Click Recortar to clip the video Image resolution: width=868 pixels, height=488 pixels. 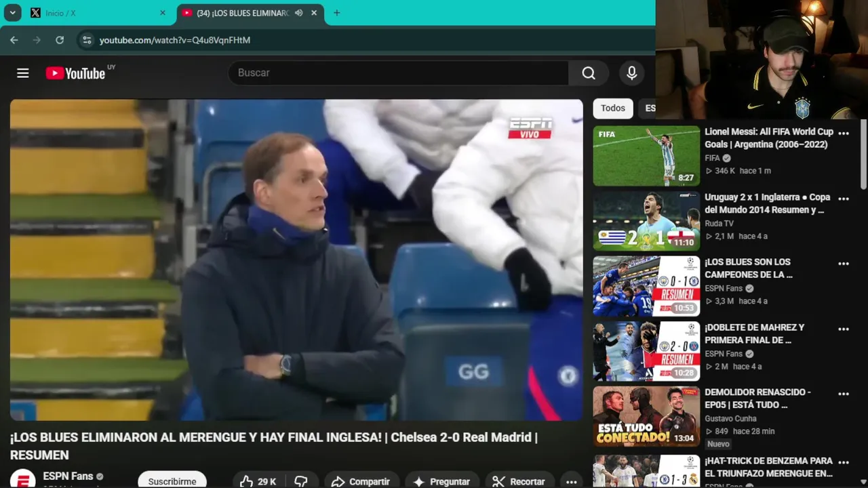[519, 481]
